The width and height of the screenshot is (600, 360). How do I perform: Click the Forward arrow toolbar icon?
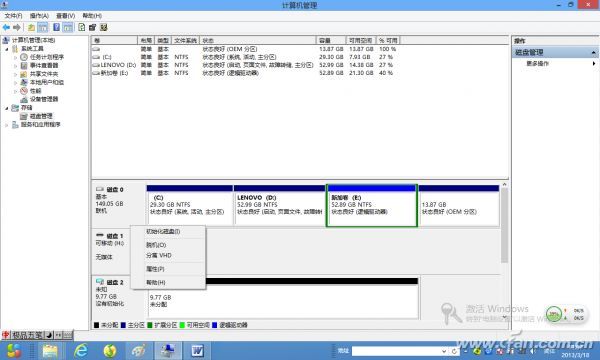(x=17, y=28)
